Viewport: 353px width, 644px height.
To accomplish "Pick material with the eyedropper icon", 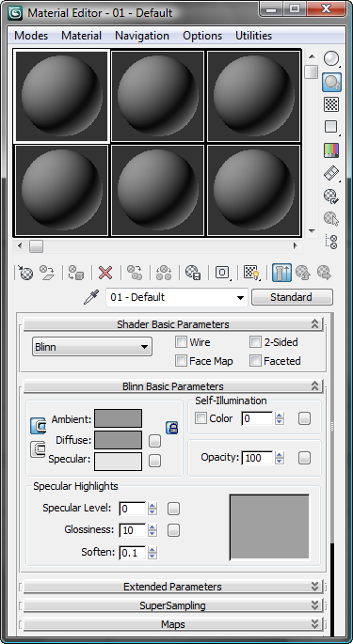I will (x=91, y=297).
